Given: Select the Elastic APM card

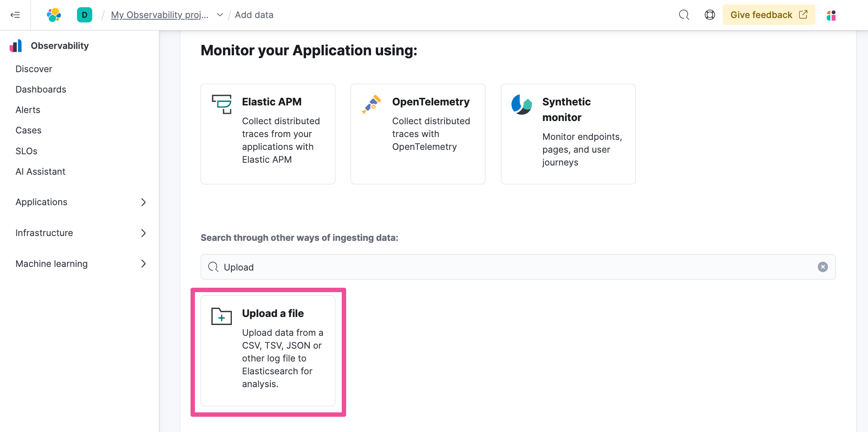Looking at the screenshot, I should 268,134.
